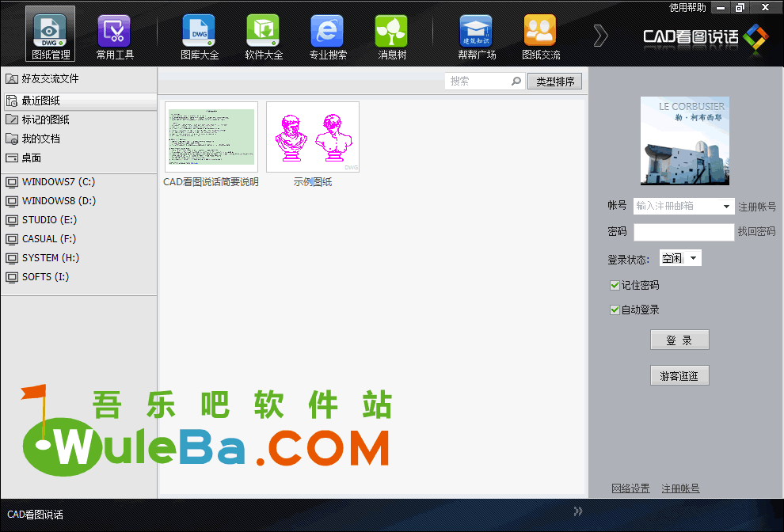Click the 找回密码 link

pyautogui.click(x=756, y=231)
